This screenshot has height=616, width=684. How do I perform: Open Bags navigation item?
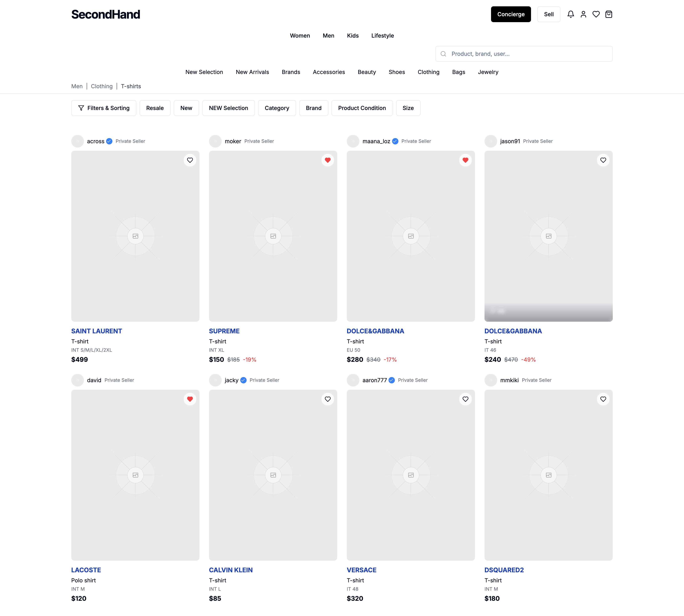click(x=459, y=72)
